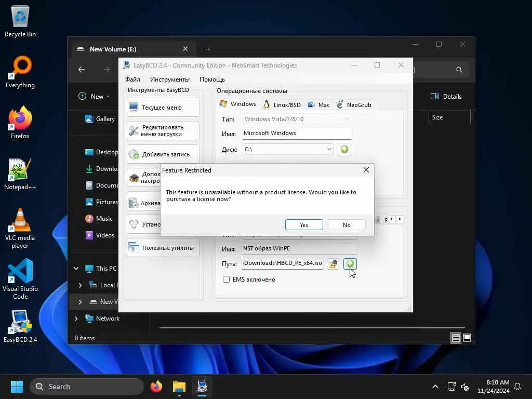Image resolution: width=532 pixels, height=399 pixels.
Task: Choose Добавить запись in sidebar
Action: [163, 154]
